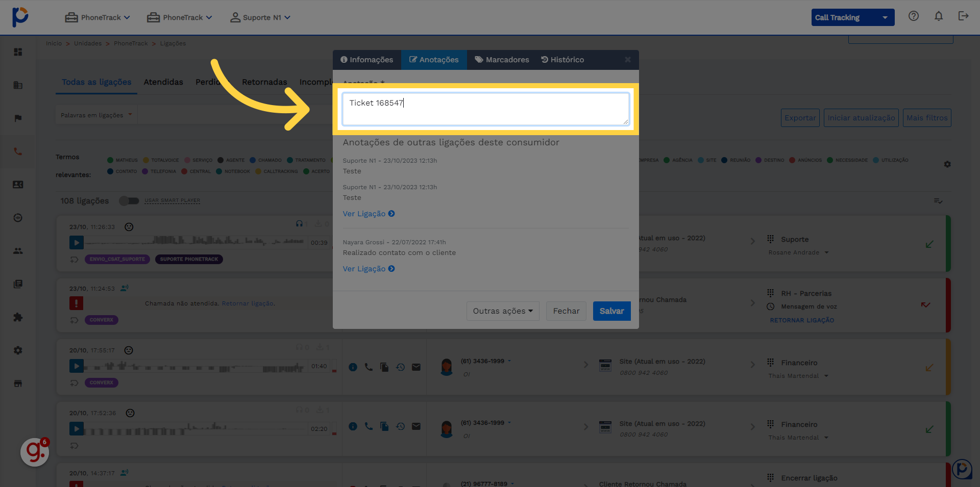Viewport: 980px width, 487px height.
Task: Click the list check icon above calls
Action: (938, 201)
